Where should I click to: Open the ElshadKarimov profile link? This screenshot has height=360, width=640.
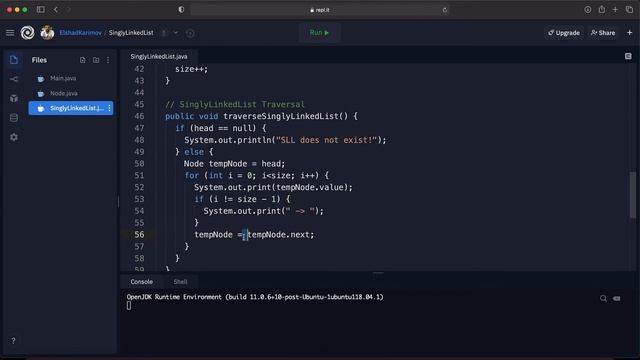pos(80,33)
